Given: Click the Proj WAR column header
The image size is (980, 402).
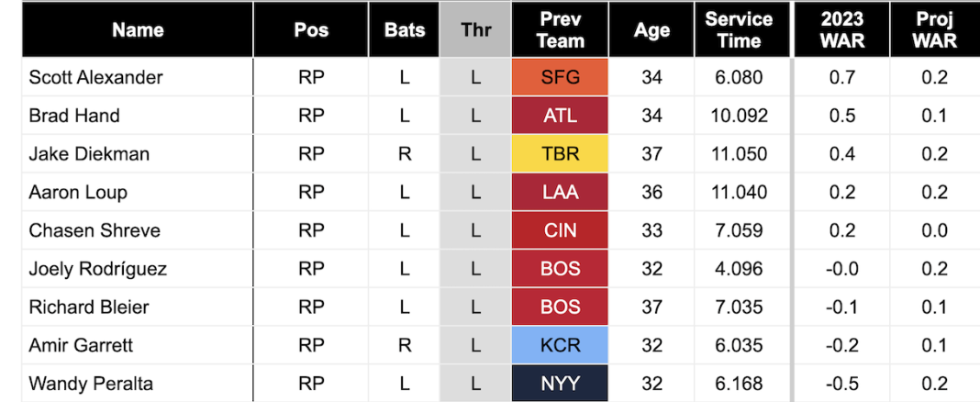Looking at the screenshot, I should click(x=934, y=29).
